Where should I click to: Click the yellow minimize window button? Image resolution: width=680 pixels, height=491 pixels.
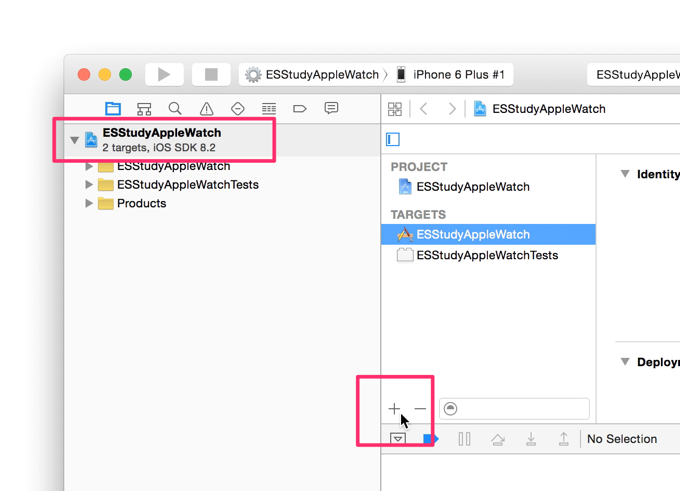point(105,75)
